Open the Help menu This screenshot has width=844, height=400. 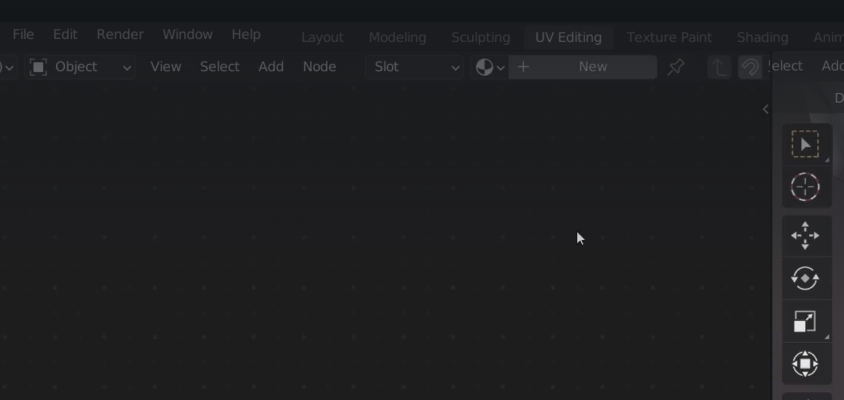(x=246, y=34)
